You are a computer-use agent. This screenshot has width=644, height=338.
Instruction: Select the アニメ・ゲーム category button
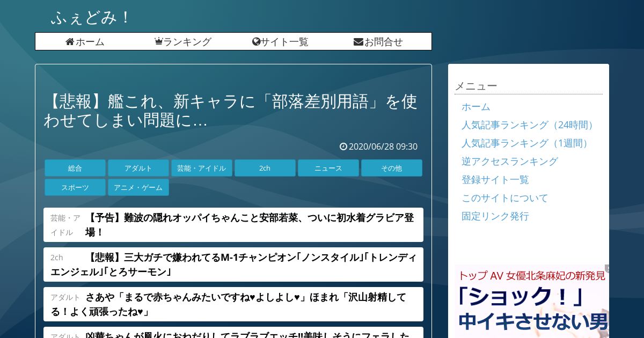(x=138, y=187)
